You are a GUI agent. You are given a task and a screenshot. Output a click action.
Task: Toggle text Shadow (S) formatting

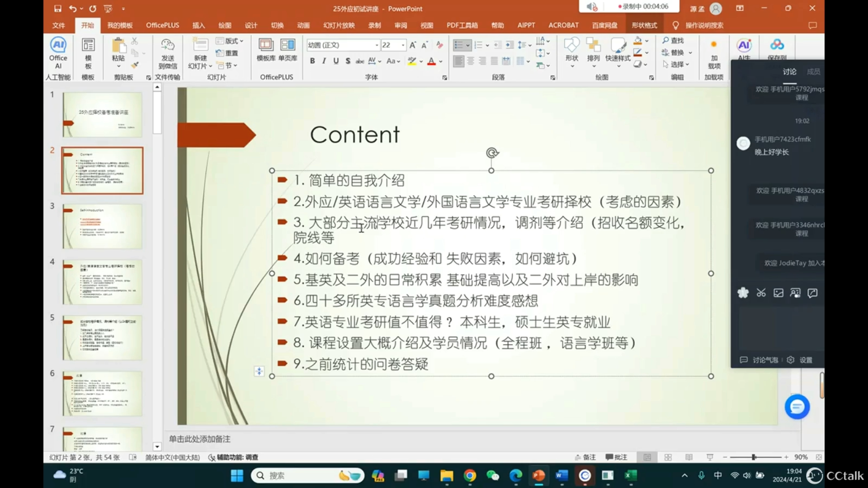pos(348,61)
